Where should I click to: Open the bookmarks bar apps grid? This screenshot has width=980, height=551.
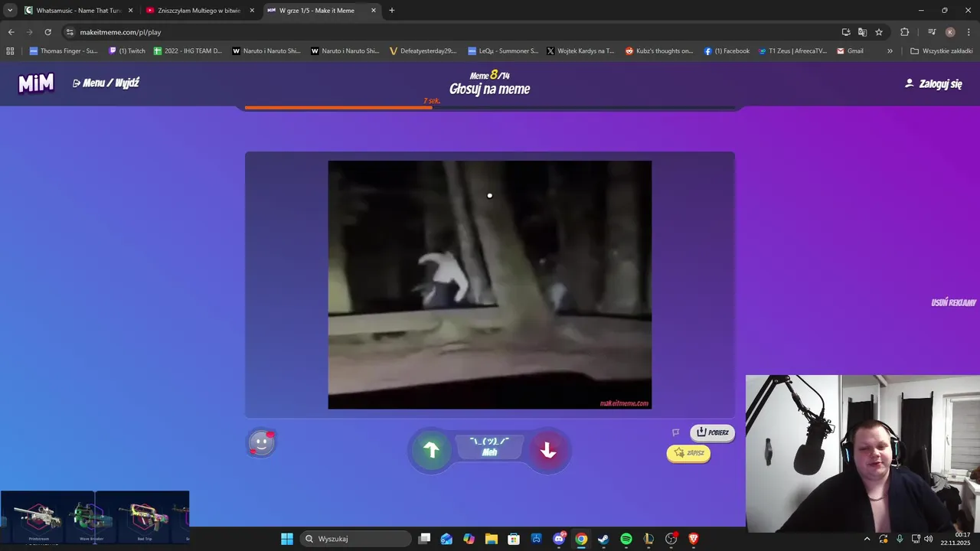coord(10,51)
